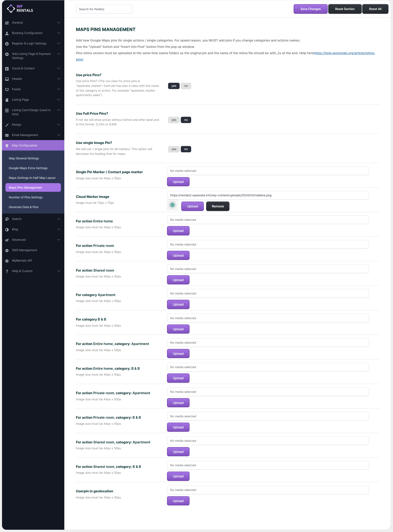The image size is (393, 532).
Task: Remove the Cloud Marker Image
Action: 217,206
